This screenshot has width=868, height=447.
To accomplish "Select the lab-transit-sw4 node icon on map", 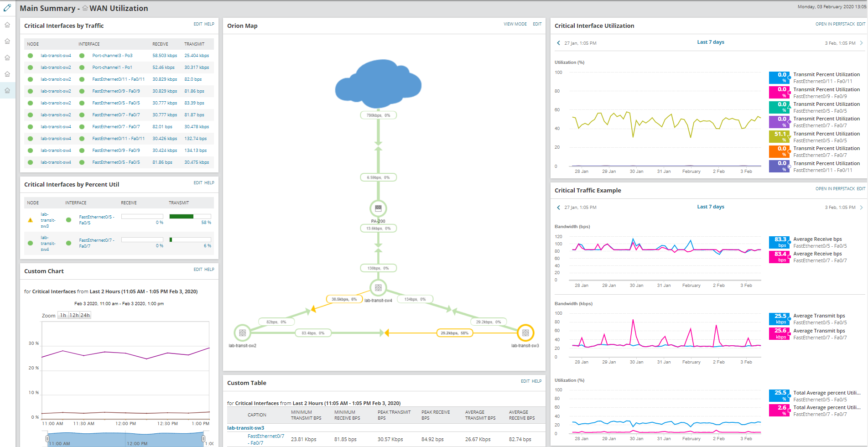I will [378, 288].
